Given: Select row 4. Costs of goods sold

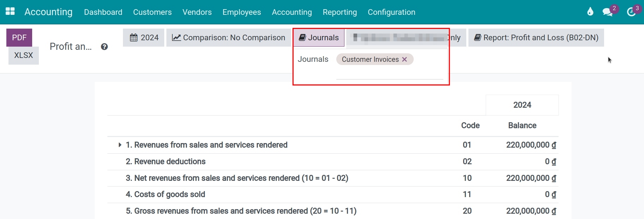Looking at the screenshot, I should coord(333,194).
